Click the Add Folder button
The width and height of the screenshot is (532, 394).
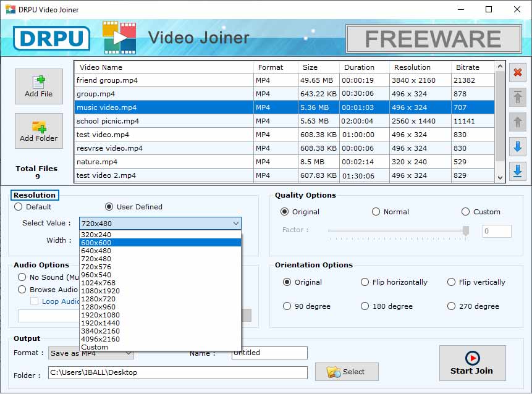pos(39,131)
